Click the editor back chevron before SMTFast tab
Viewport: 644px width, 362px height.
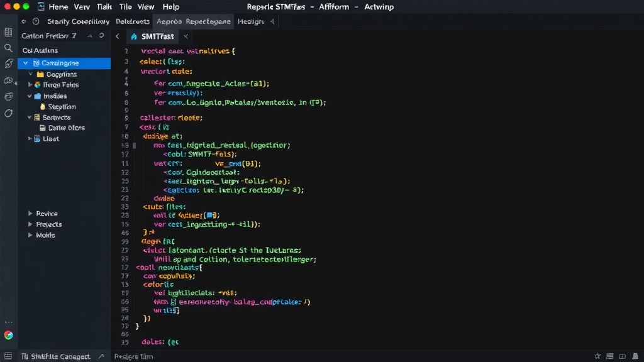[x=118, y=36]
